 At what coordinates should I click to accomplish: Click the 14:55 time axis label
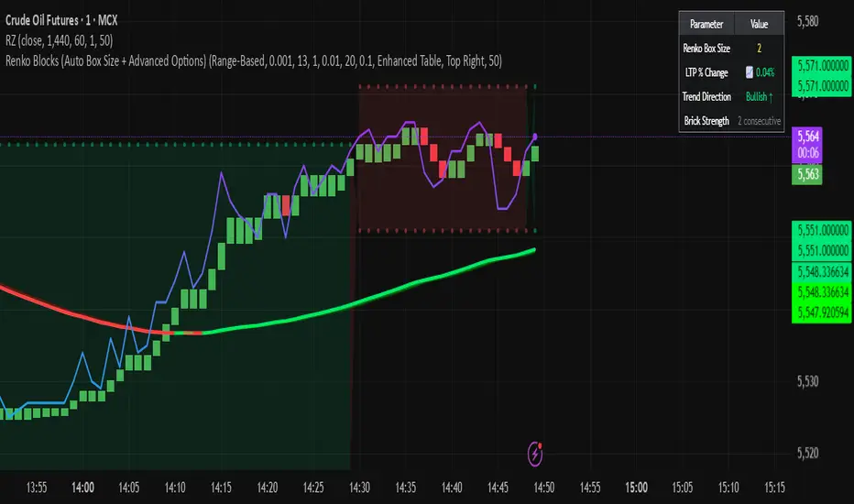pyautogui.click(x=590, y=488)
